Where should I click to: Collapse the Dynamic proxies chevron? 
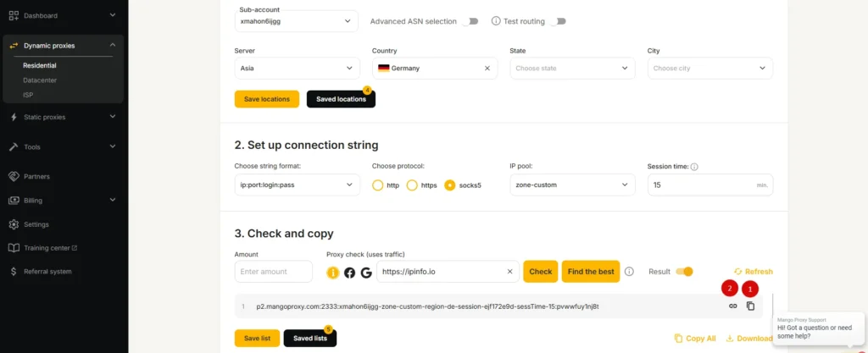[113, 46]
